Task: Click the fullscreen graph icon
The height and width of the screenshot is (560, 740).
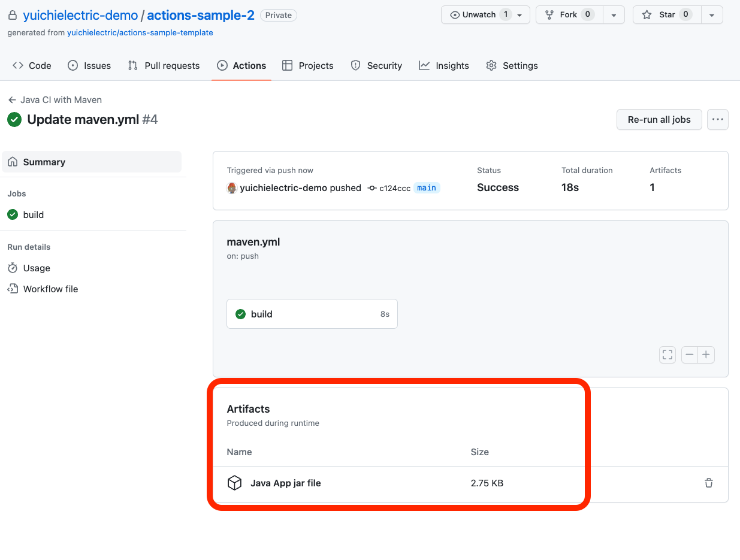Action: click(x=667, y=355)
